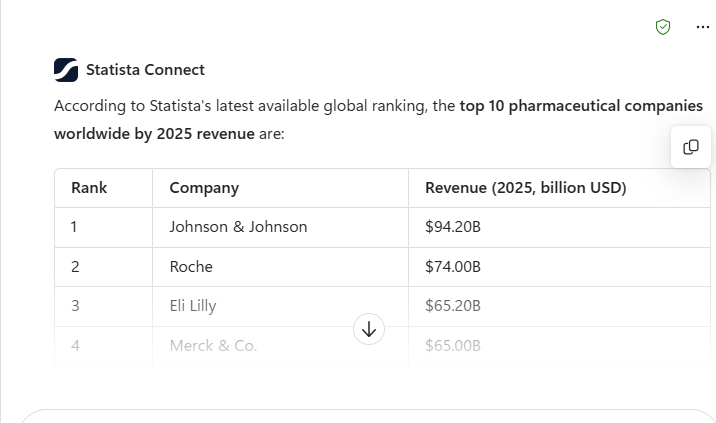Click the green shield verification icon
The width and height of the screenshot is (716, 423).
(663, 27)
